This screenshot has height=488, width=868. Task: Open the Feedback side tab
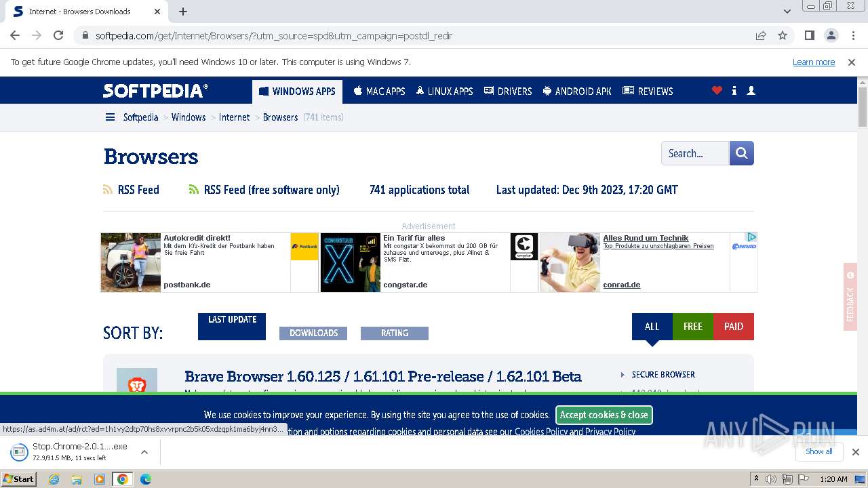(x=850, y=297)
